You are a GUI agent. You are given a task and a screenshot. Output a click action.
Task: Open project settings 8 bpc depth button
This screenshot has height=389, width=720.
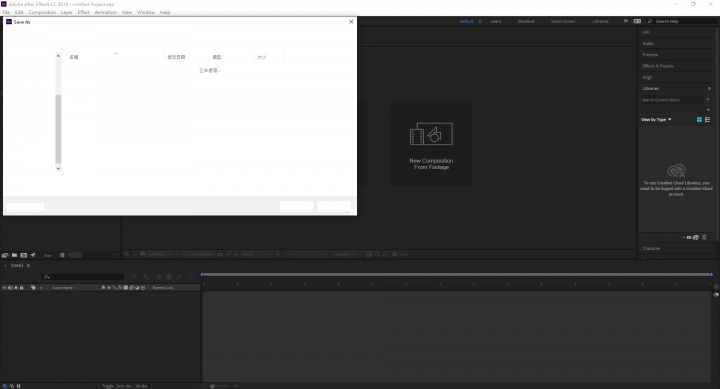[48, 255]
